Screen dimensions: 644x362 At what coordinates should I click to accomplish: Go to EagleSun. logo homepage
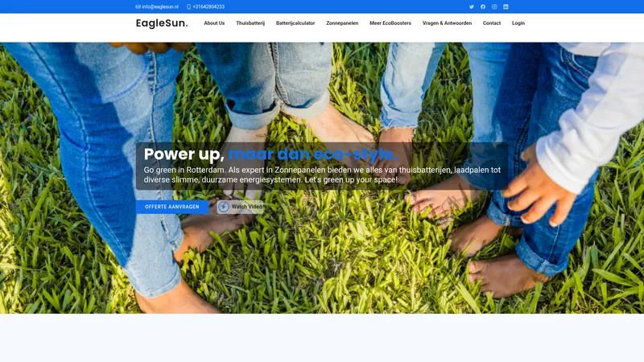[162, 23]
